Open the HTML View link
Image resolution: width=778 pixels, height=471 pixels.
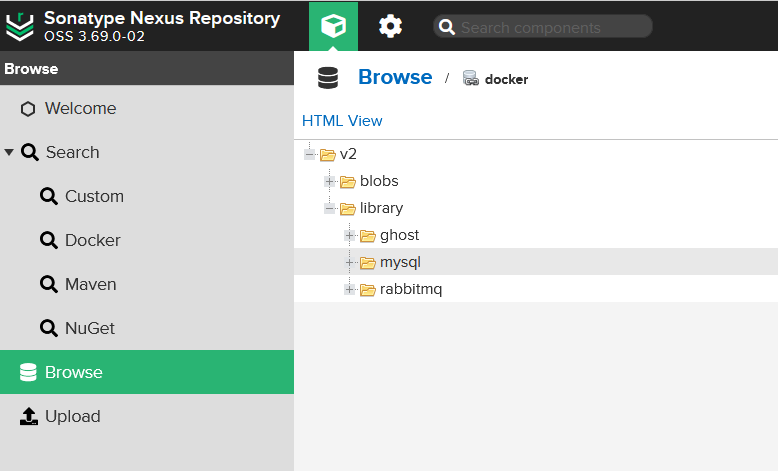(342, 120)
